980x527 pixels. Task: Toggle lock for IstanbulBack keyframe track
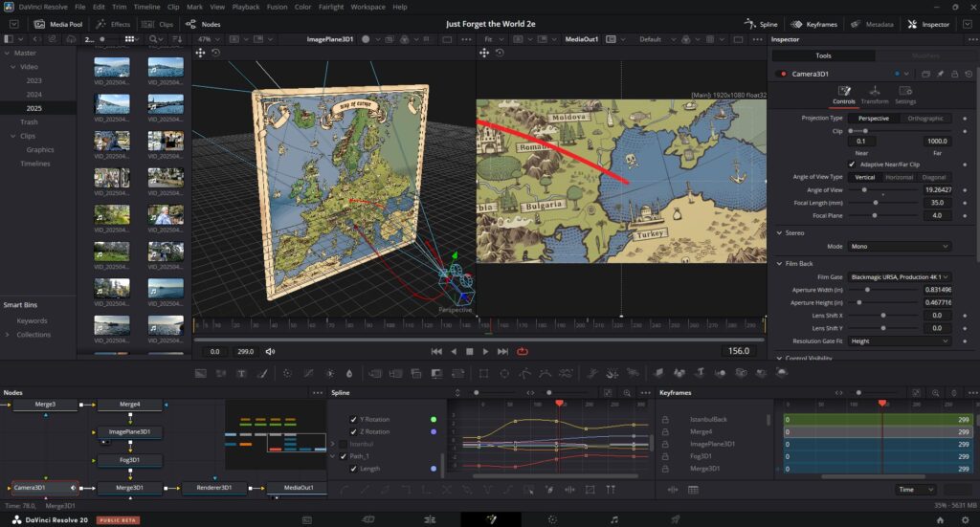pyautogui.click(x=666, y=420)
